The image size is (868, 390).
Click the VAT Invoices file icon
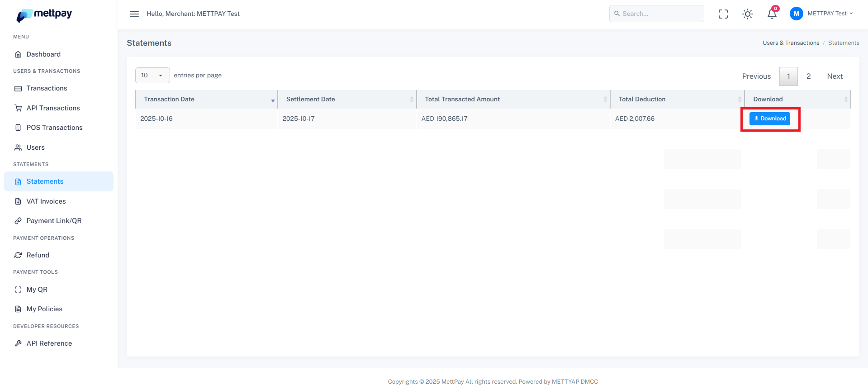point(18,201)
